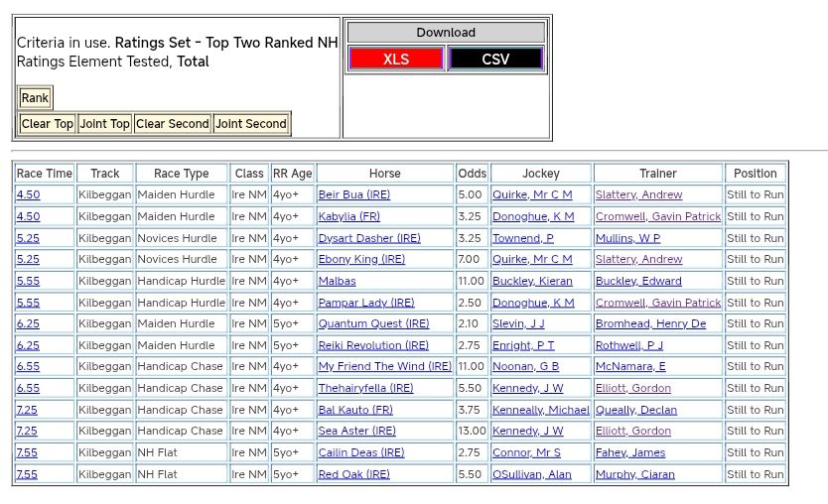View jockey Townend, P profile
The image size is (828, 504).
coord(523,238)
